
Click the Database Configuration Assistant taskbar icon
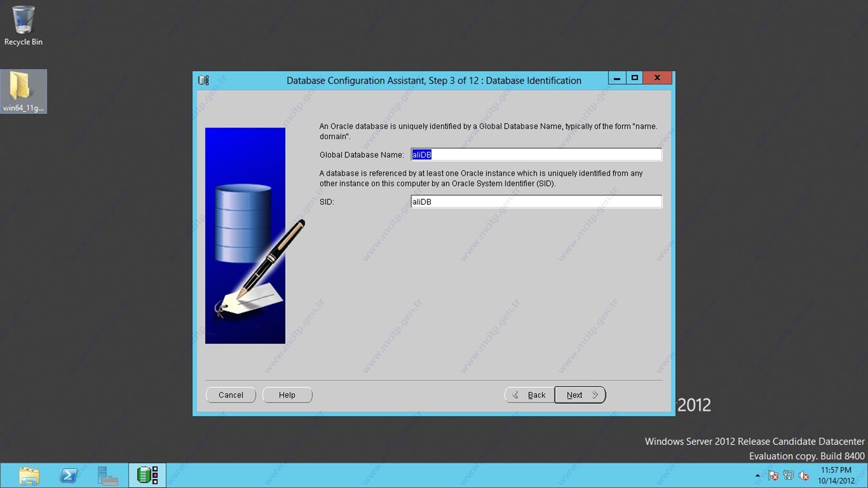point(147,476)
